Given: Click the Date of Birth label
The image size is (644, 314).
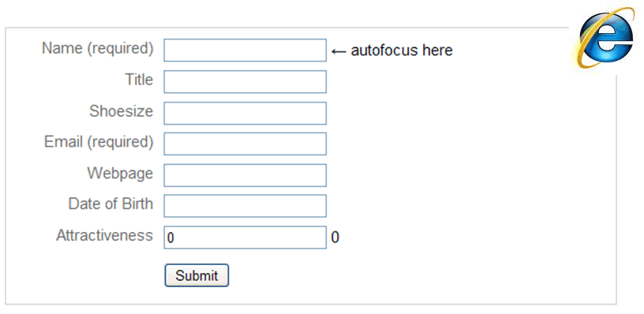Looking at the screenshot, I should coord(110,204).
